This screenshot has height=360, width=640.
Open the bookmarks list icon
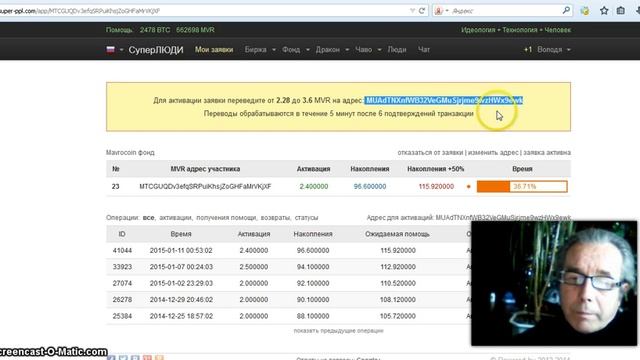coord(621,11)
